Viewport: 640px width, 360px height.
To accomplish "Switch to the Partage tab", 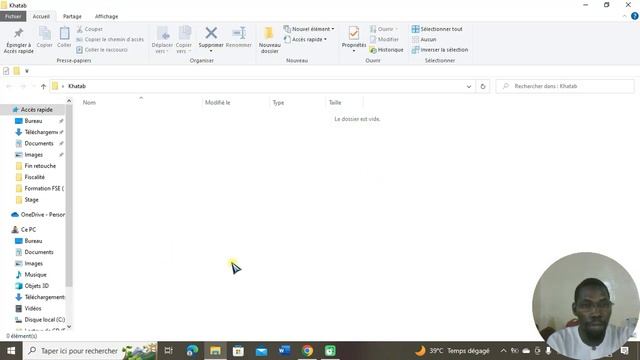I will pyautogui.click(x=72, y=16).
